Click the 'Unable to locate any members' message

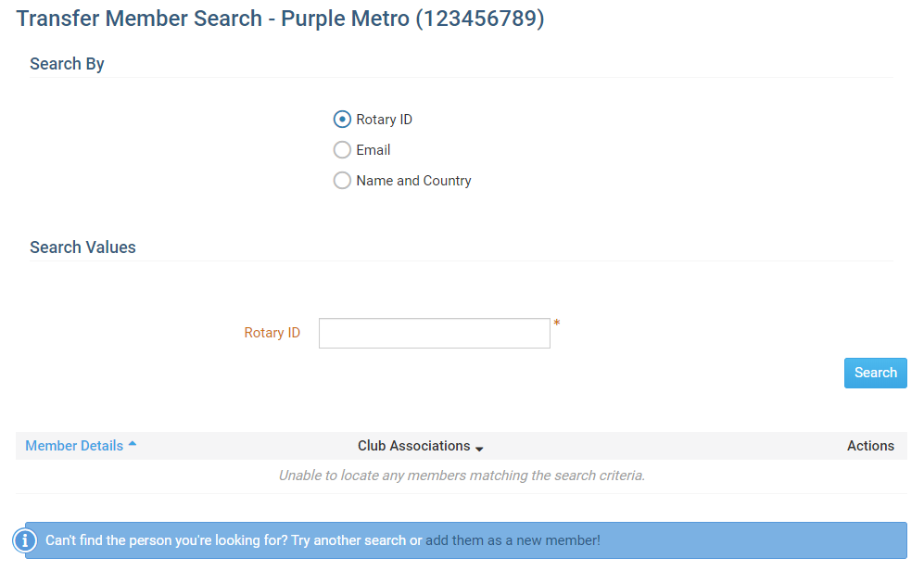click(462, 476)
